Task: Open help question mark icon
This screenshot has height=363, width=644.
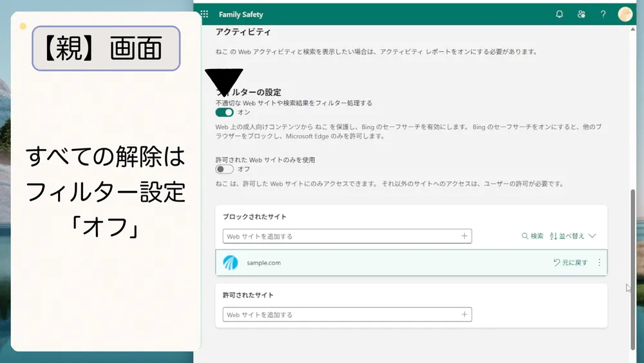Action: pos(603,14)
